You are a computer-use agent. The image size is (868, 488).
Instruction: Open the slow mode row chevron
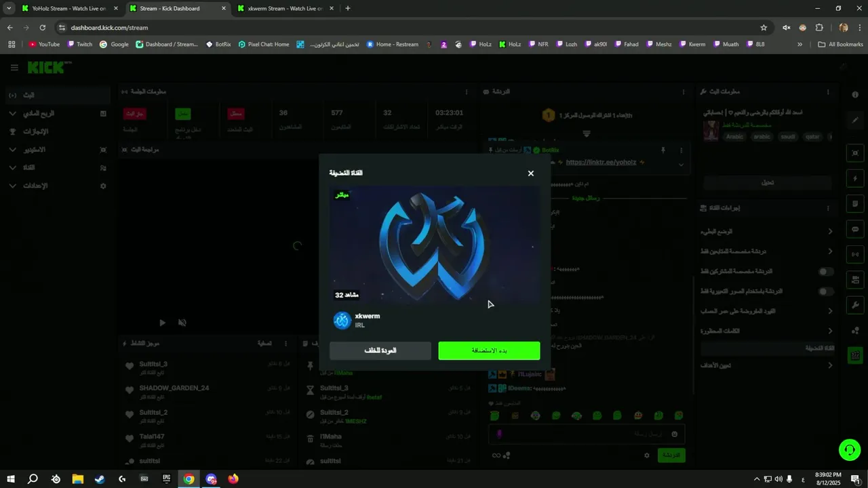coord(830,232)
